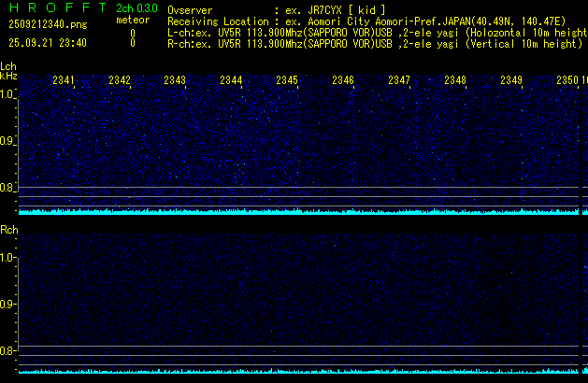Click the 2349 time marker
The width and height of the screenshot is (588, 383).
(x=511, y=81)
